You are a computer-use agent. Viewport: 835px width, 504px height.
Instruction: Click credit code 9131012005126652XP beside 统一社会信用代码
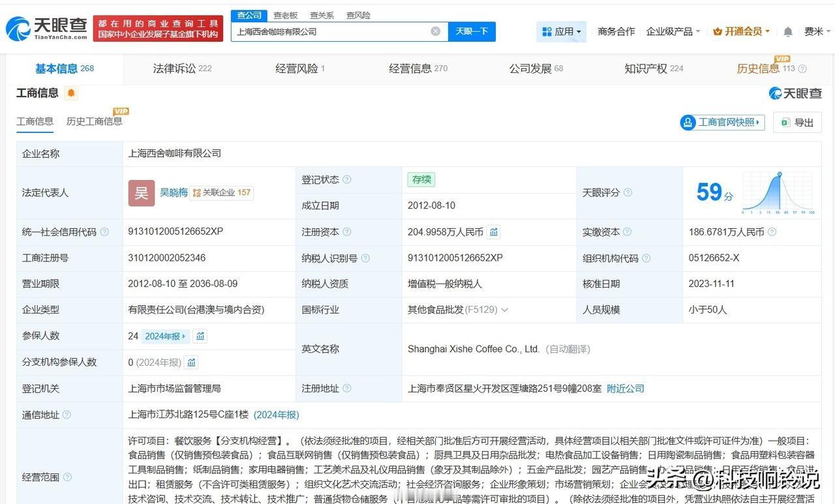point(175,231)
